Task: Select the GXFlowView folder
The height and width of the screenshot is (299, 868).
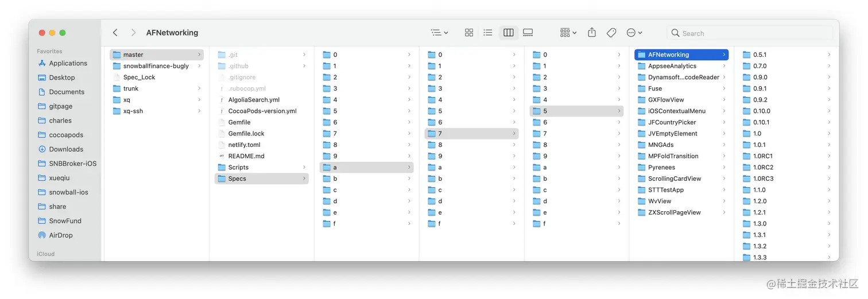Action: coord(681,100)
